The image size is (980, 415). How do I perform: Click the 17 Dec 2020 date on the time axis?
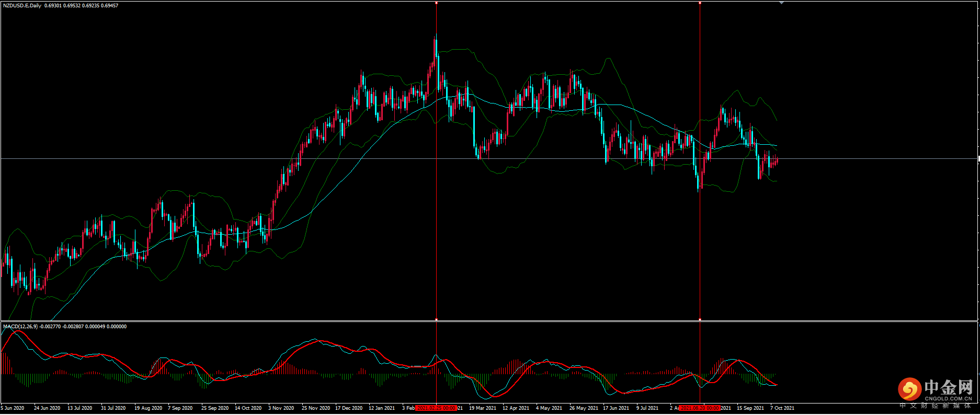(349, 408)
